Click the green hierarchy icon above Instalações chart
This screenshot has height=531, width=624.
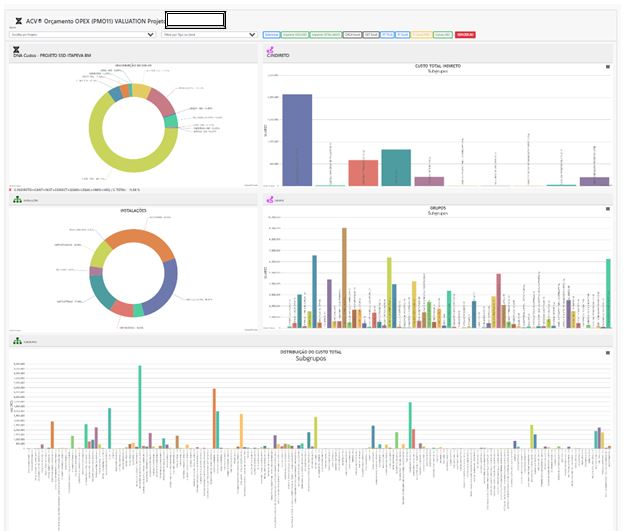click(x=16, y=199)
